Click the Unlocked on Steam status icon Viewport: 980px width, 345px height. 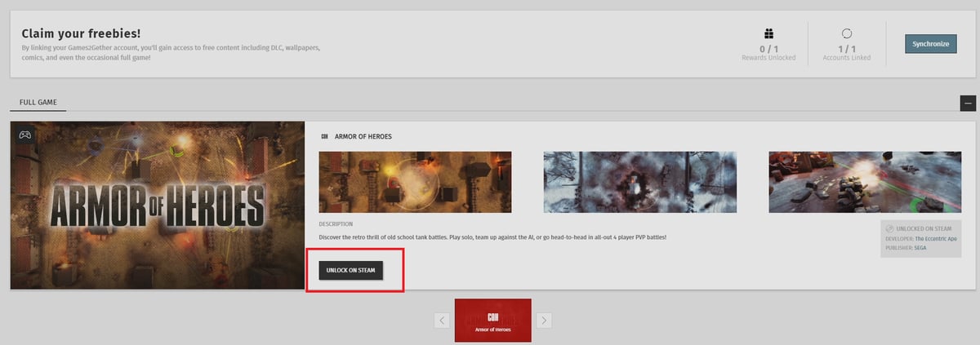889,228
